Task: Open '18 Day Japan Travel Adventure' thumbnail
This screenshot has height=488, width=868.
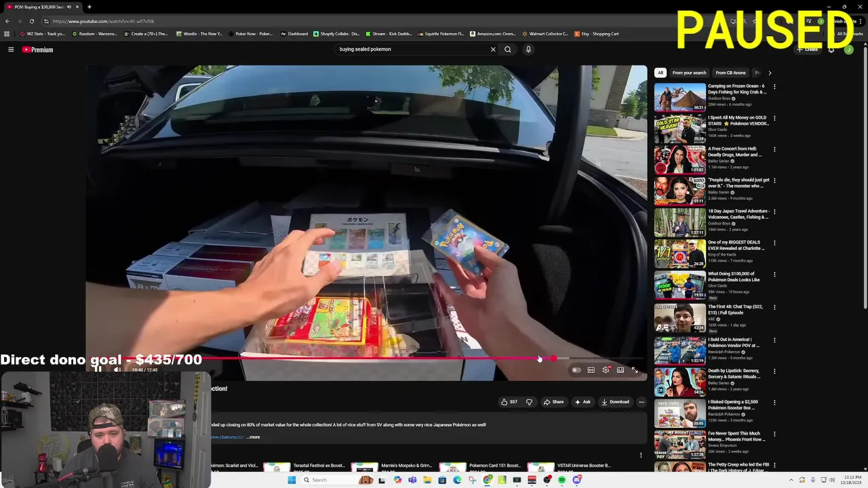Action: tap(679, 222)
